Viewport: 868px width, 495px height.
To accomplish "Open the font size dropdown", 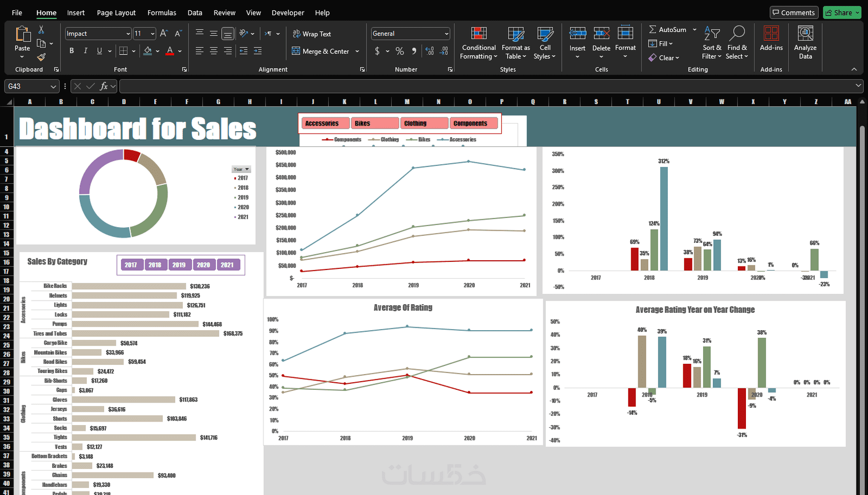I will point(152,34).
